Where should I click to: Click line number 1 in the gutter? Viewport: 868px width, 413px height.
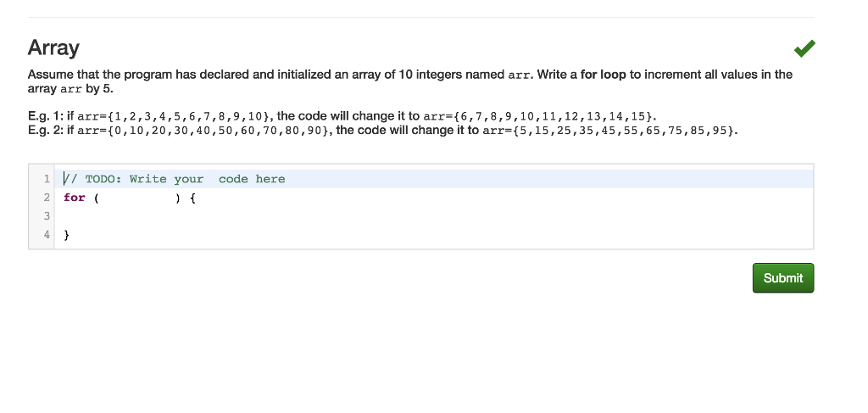pos(47,179)
